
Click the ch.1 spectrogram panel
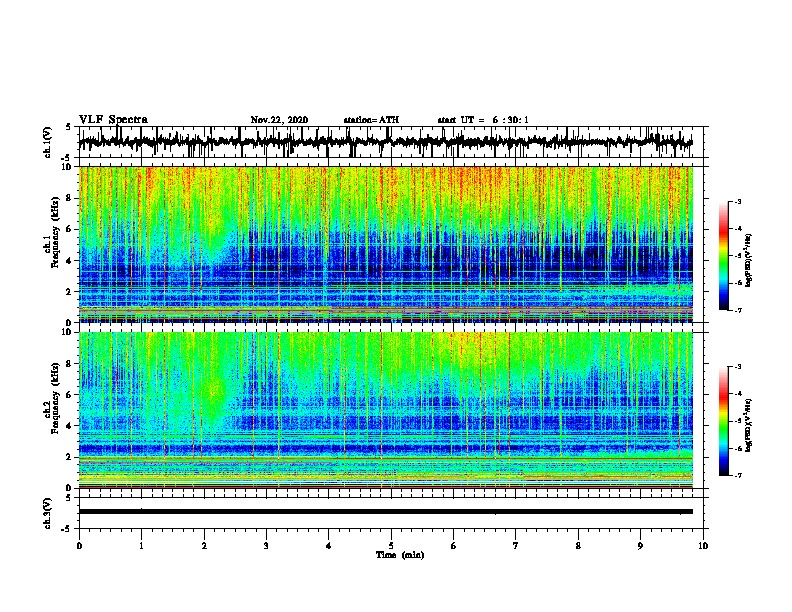(386, 244)
